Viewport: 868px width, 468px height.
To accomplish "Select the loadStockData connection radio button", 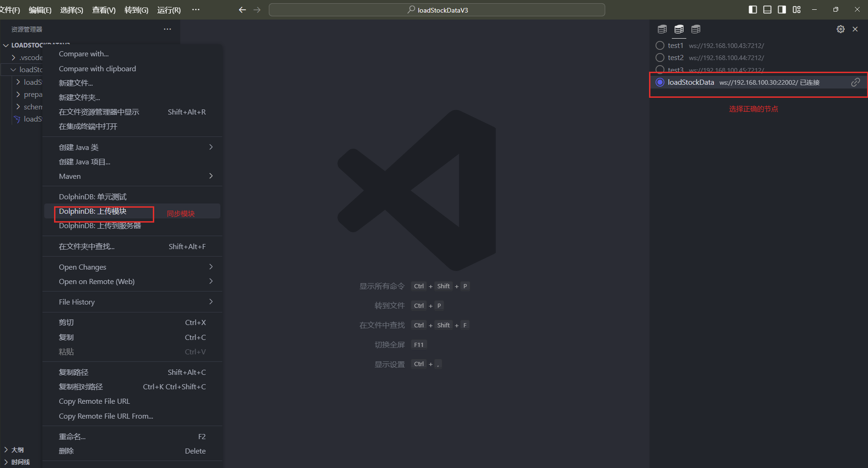I will [660, 82].
